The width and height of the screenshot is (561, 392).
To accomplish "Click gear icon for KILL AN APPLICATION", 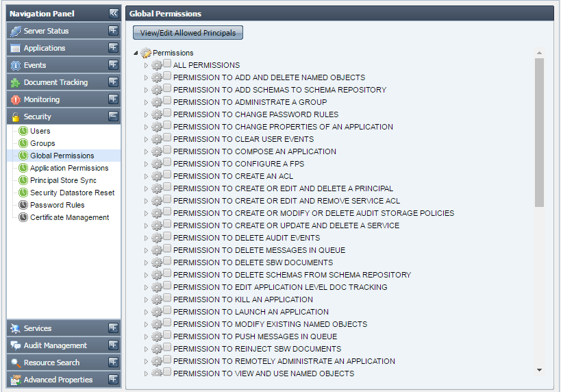I will tap(156, 299).
